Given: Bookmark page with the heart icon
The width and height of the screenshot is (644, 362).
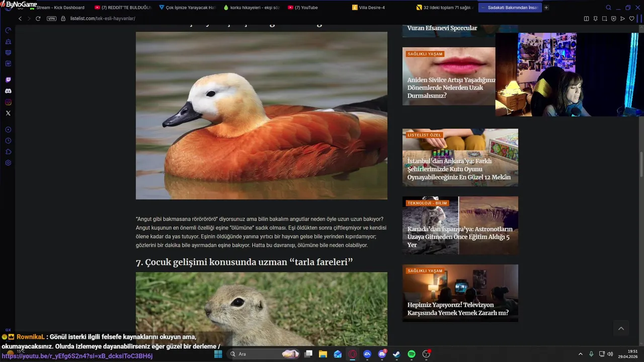Looking at the screenshot, I should point(631,19).
